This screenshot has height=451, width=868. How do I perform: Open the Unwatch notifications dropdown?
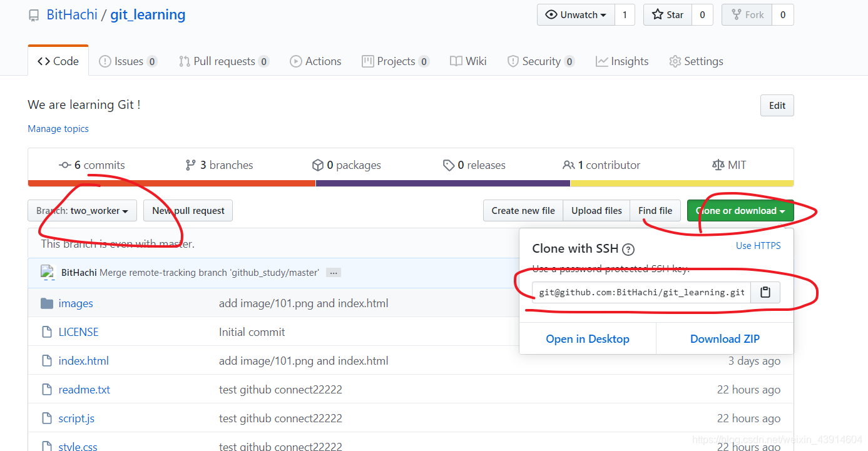click(x=576, y=15)
